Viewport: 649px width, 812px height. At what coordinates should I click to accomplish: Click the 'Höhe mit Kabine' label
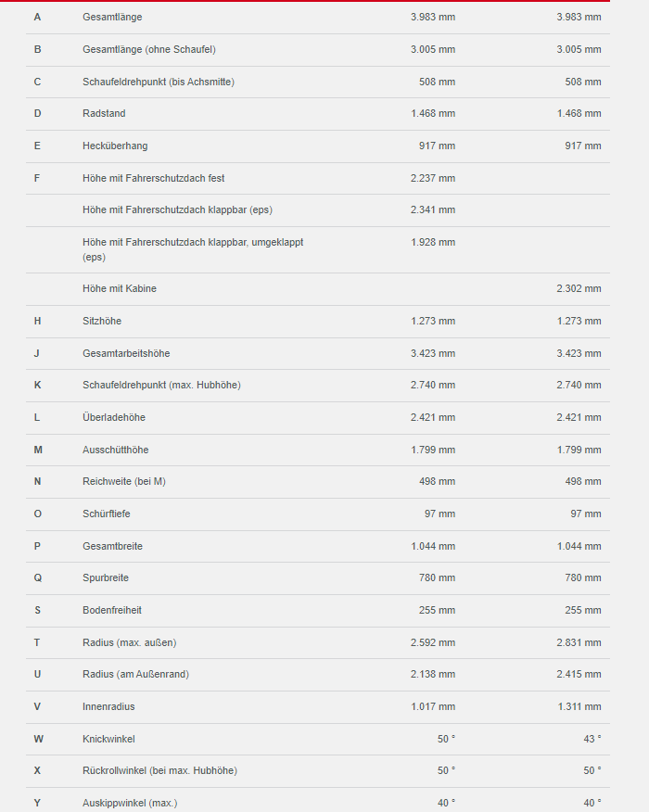pyautogui.click(x=120, y=289)
